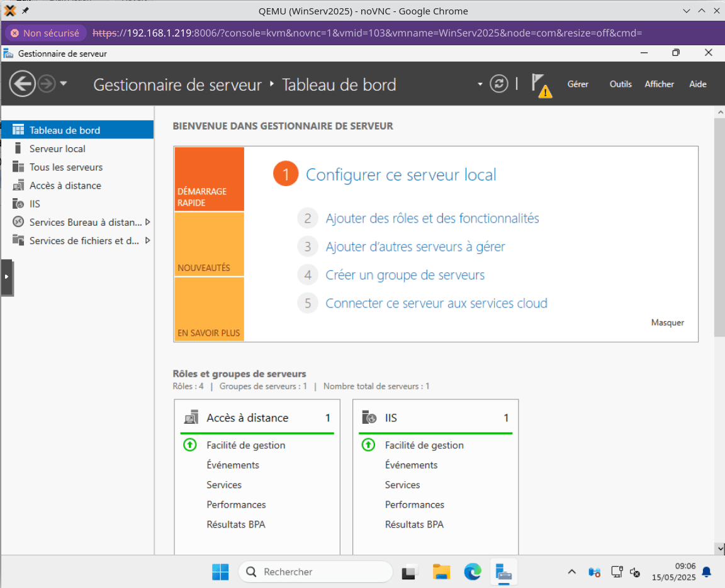This screenshot has height=588, width=725.
Task: Open the Gérer menu
Action: click(578, 84)
